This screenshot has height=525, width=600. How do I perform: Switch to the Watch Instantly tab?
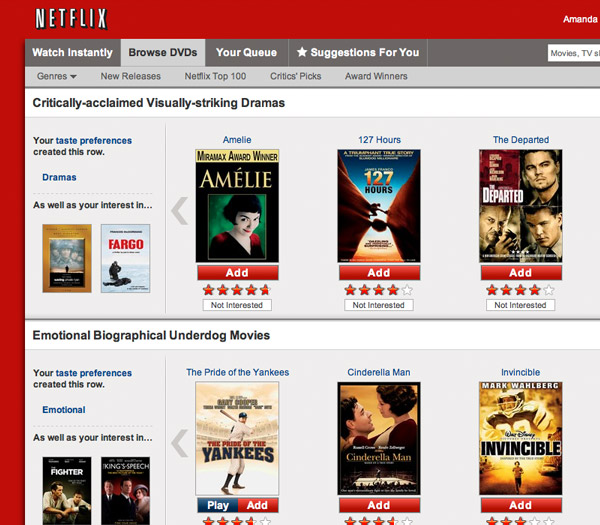tap(73, 52)
